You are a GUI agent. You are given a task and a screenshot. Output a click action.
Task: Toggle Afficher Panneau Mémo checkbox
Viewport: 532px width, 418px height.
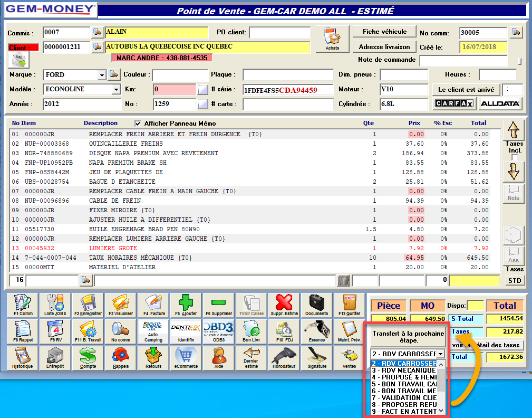coord(138,123)
